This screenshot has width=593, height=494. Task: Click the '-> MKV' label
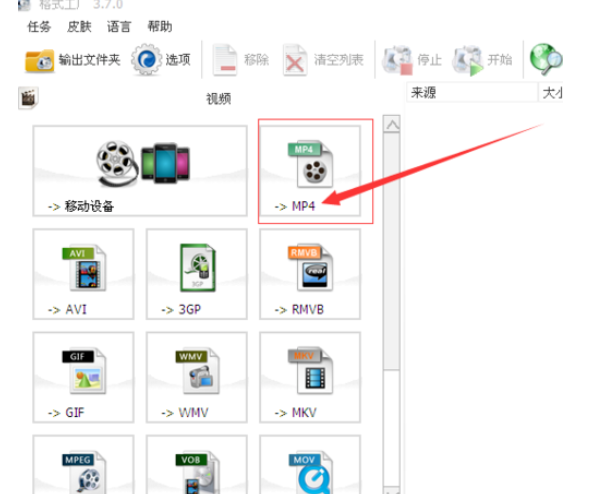(x=295, y=413)
